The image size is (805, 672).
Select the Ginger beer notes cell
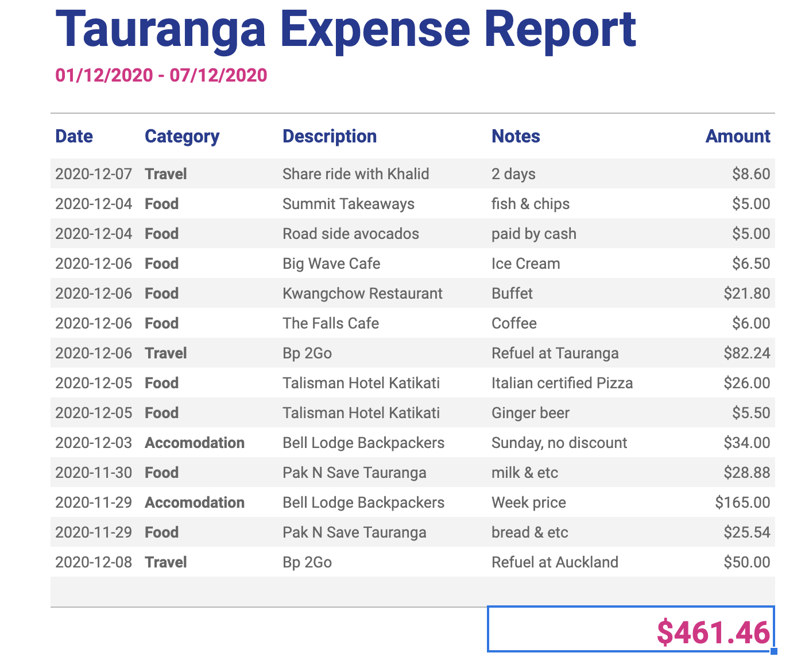coord(530,413)
